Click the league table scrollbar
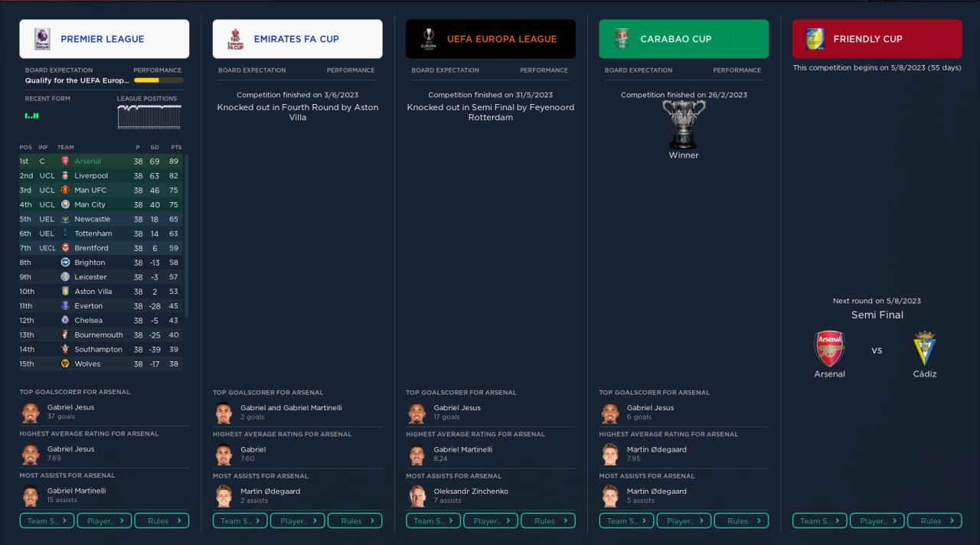Image resolution: width=980 pixels, height=545 pixels. tap(186, 236)
